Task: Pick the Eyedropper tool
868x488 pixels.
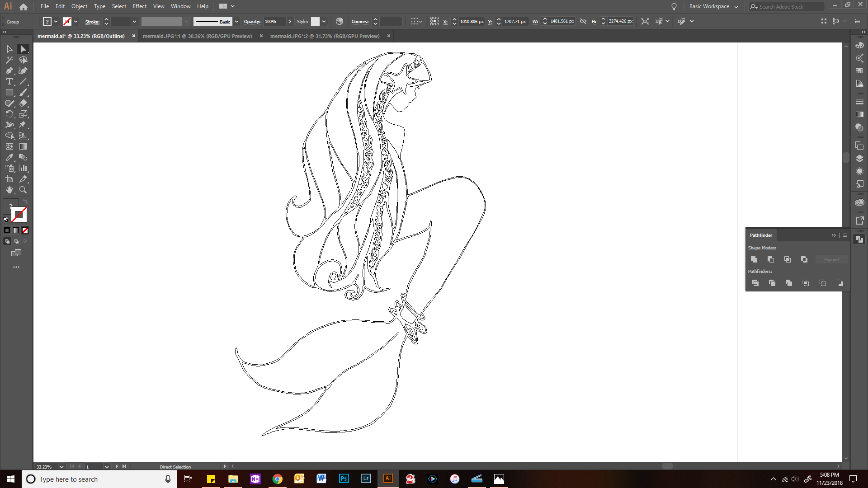Action: point(9,157)
